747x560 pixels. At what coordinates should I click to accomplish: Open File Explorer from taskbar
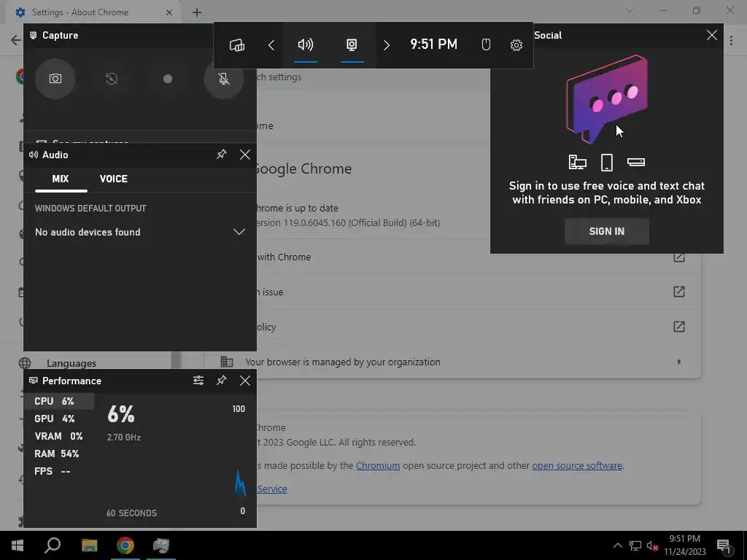tap(89, 545)
